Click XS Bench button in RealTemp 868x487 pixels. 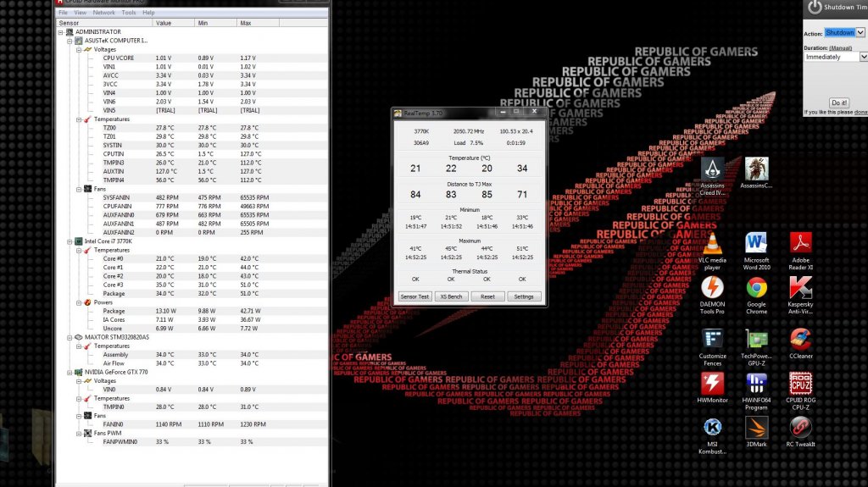[451, 296]
